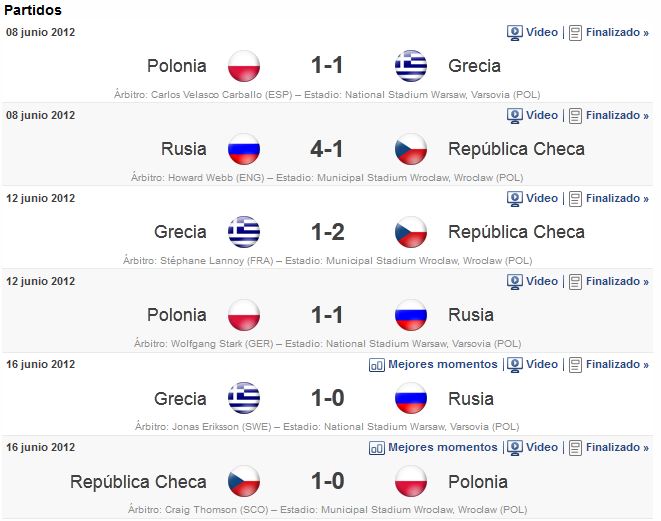Open Finalizado link for República Checa-Polonia match
661x521 pixels.
click(617, 447)
